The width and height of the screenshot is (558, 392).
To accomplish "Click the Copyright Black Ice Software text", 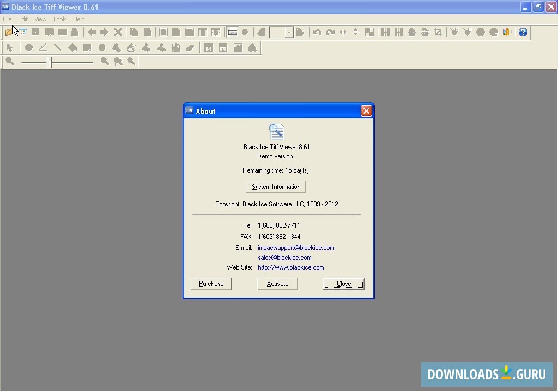I will click(276, 204).
